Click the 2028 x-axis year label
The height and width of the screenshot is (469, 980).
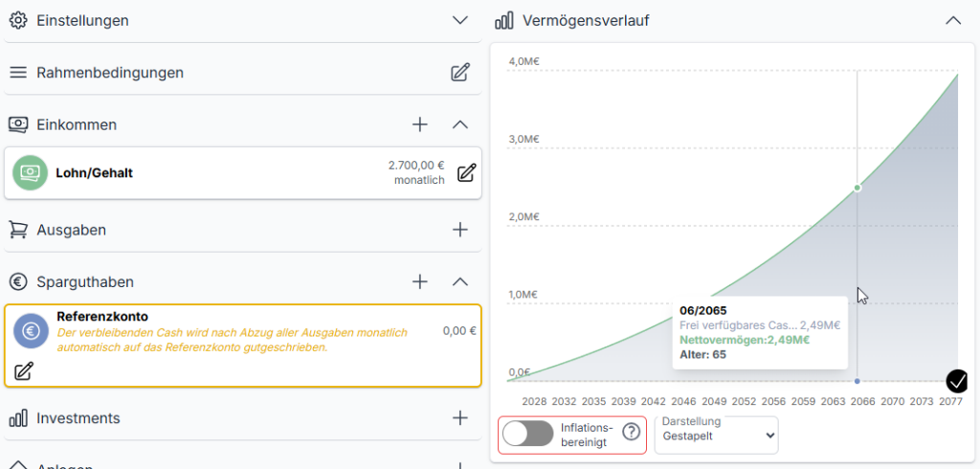click(534, 401)
